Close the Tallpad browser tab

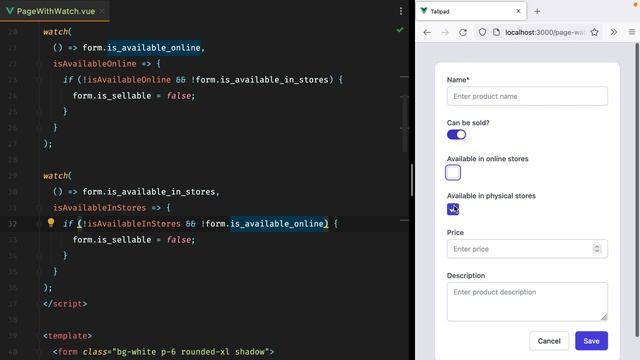pos(518,11)
